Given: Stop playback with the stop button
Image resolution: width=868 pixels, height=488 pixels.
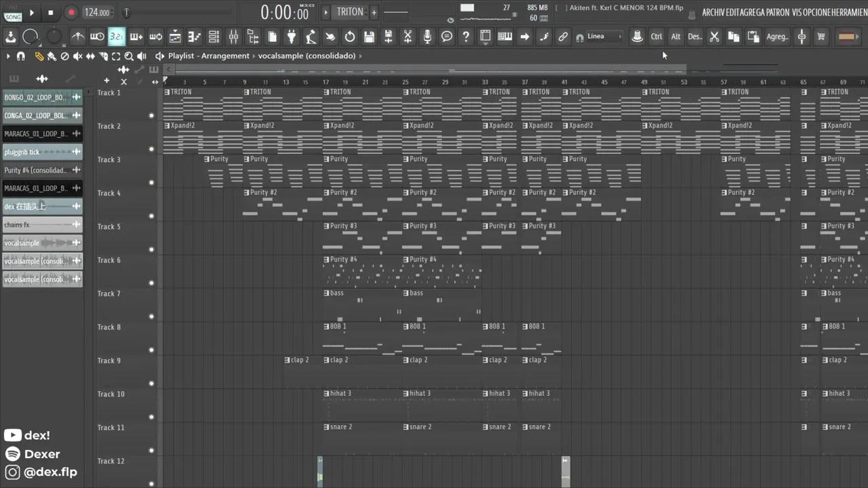Looking at the screenshot, I should tap(51, 12).
